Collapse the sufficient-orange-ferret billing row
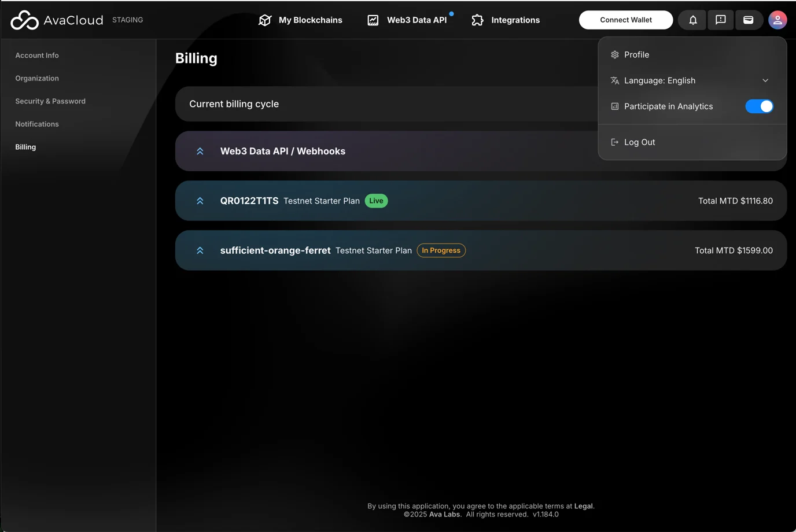This screenshot has height=532, width=796. (200, 251)
